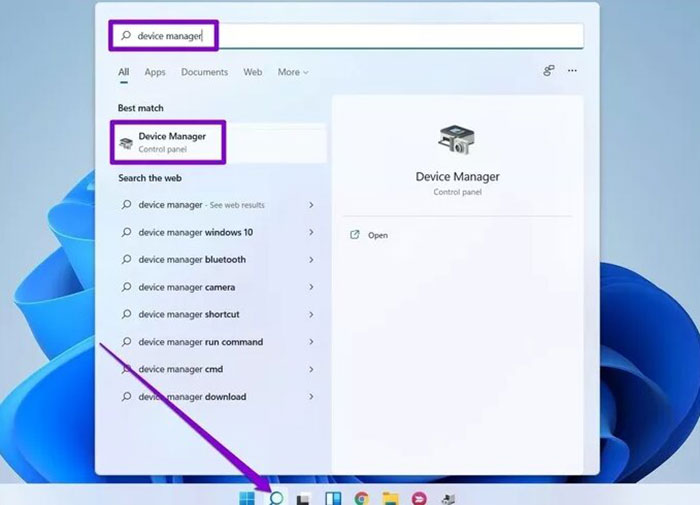Click the 'Best match' heading

(x=141, y=108)
